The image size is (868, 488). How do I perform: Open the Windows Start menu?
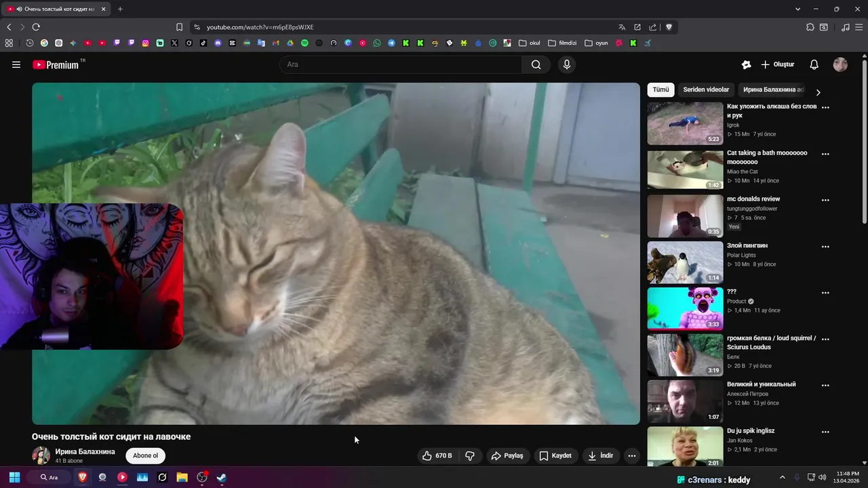[14, 477]
